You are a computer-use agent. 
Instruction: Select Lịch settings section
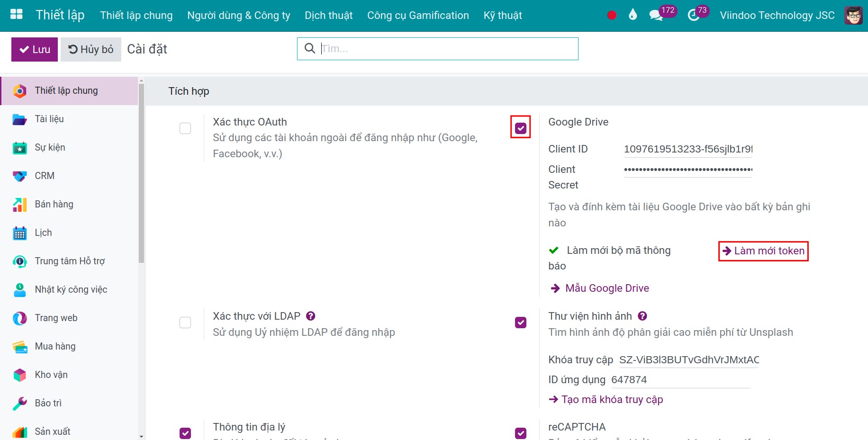coord(69,233)
